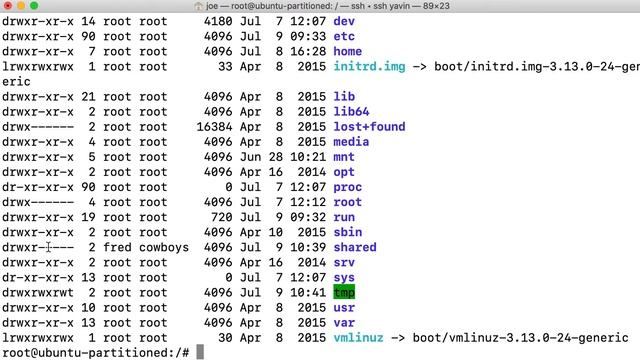Click the 'lib64' directory name

(x=351, y=112)
